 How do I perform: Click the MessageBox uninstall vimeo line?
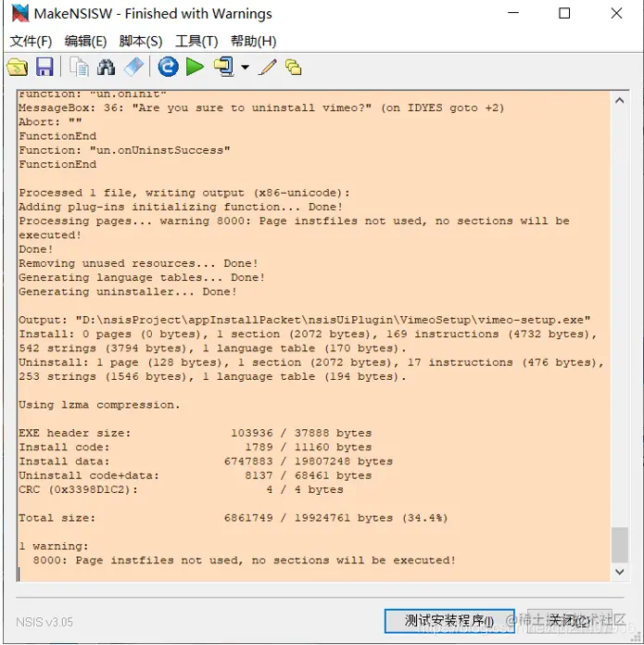click(x=261, y=107)
